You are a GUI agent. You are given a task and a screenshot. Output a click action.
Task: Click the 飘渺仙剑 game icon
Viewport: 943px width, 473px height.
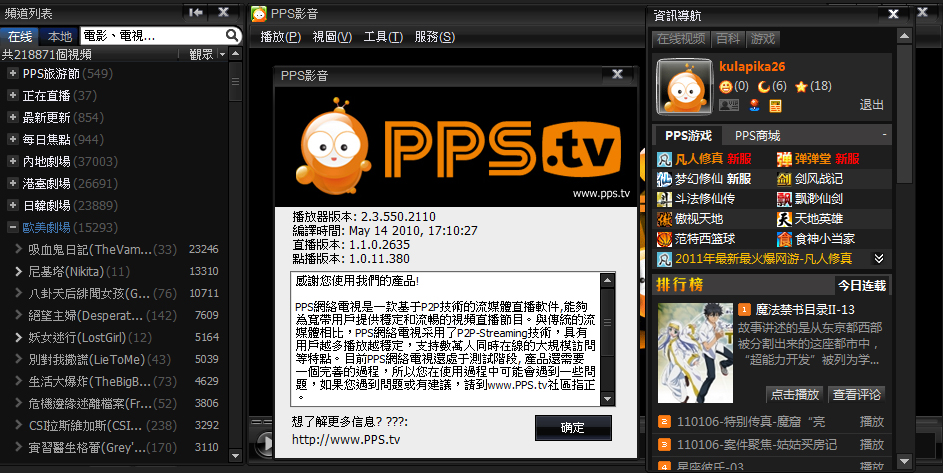(784, 199)
